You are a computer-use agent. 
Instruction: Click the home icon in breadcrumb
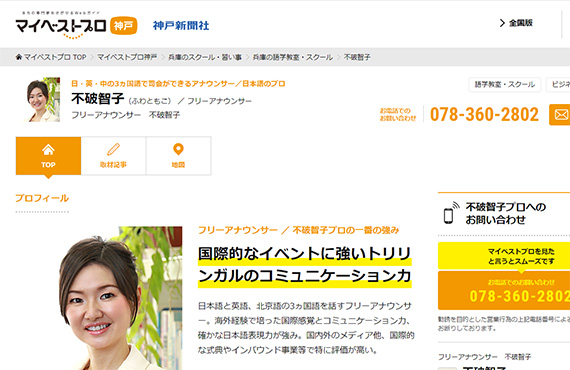[19, 57]
